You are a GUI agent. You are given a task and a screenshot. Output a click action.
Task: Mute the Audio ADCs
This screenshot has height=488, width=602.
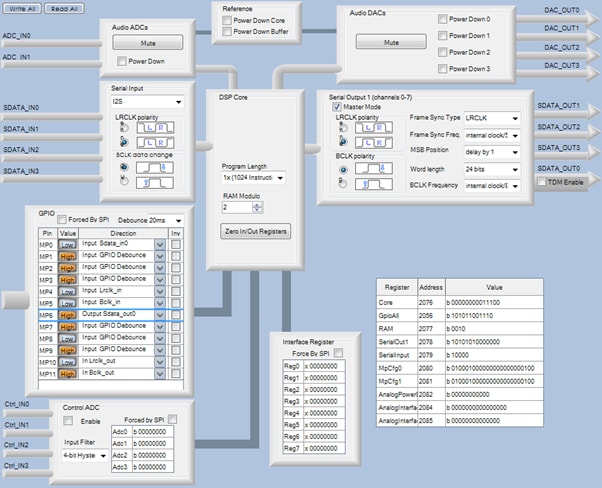(x=148, y=43)
